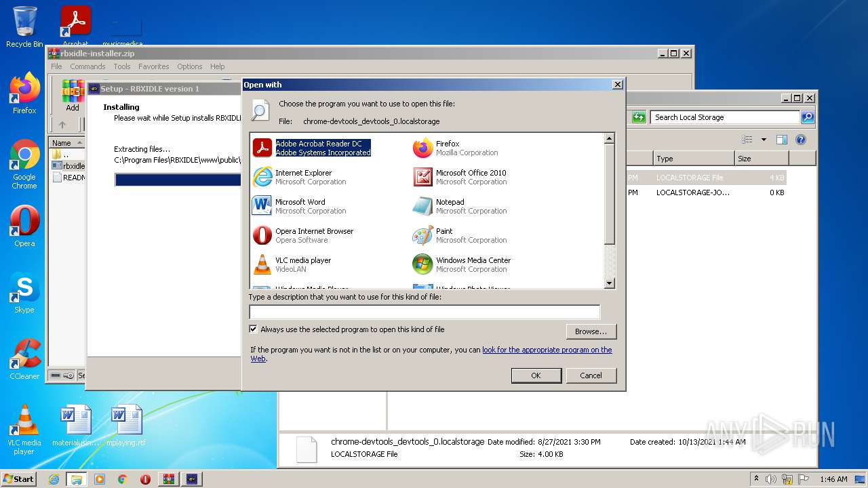Image resolution: width=868 pixels, height=488 pixels.
Task: Choose Firefox in the Open with program list
Action: coord(456,148)
